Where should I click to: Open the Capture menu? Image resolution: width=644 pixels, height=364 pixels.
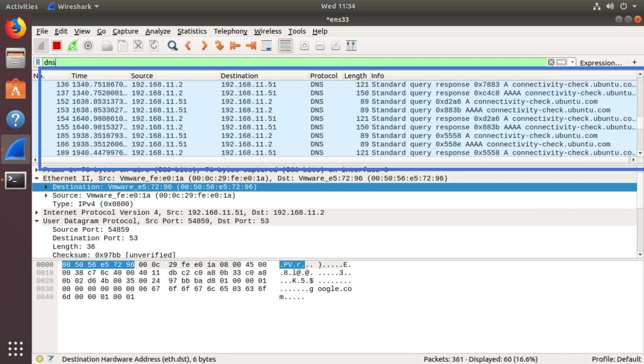tap(125, 31)
